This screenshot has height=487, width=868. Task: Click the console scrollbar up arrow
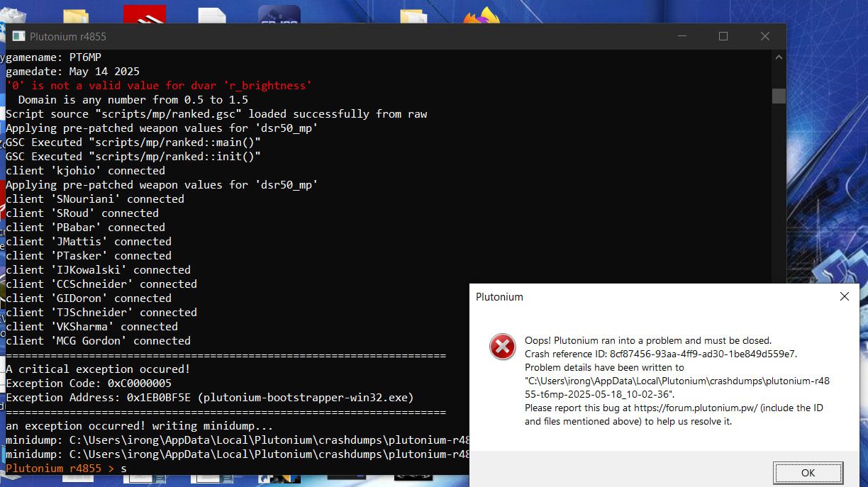click(x=779, y=57)
